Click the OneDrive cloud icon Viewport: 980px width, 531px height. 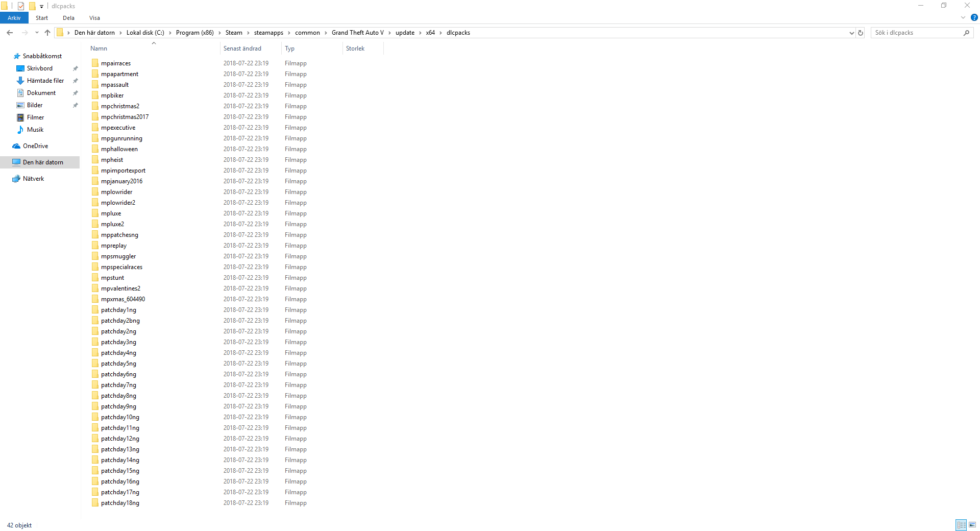(16, 146)
